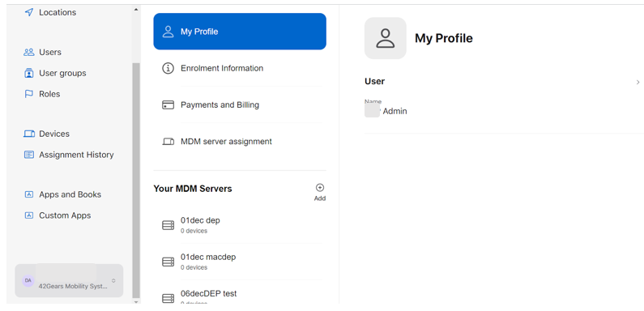Click the large My Profile avatar
644x311 pixels.
point(386,38)
